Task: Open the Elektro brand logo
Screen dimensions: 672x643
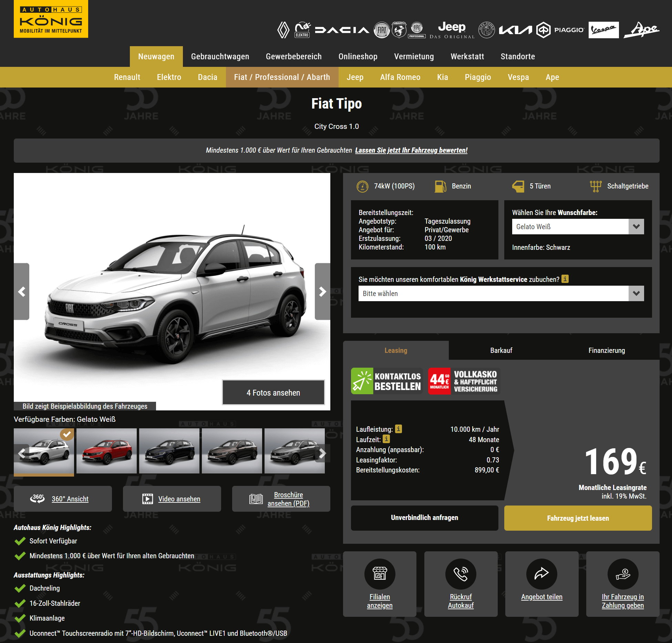Action: pyautogui.click(x=303, y=30)
